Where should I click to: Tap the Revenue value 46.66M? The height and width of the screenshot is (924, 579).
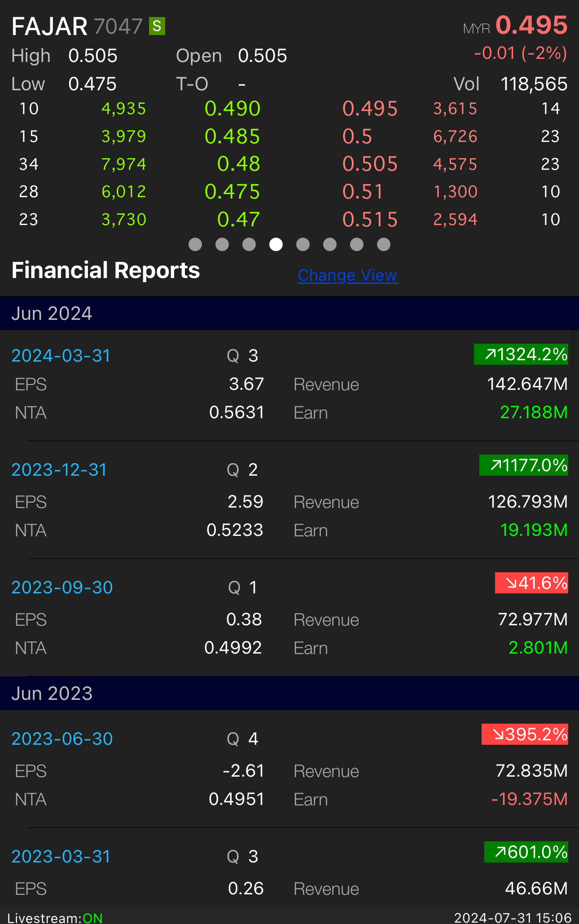536,889
